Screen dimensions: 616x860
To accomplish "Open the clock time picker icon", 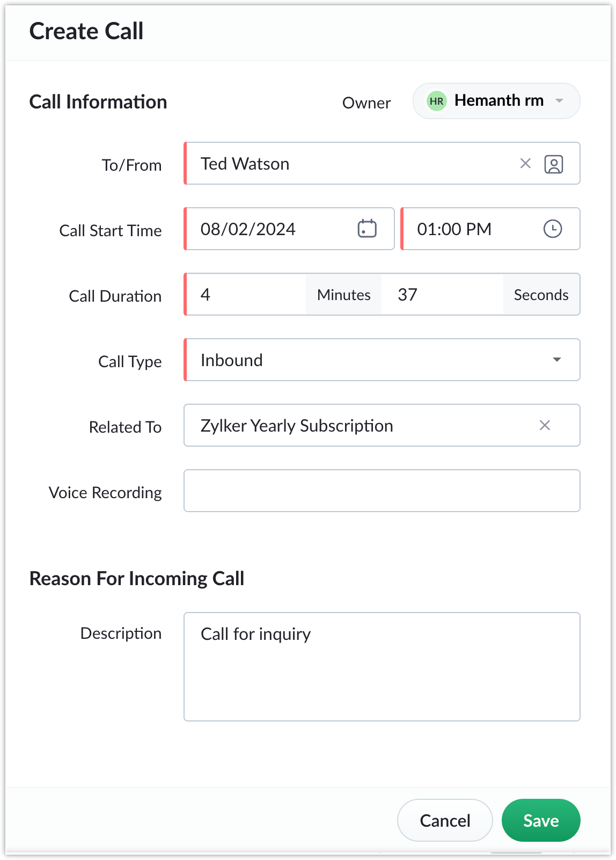I will tap(553, 229).
